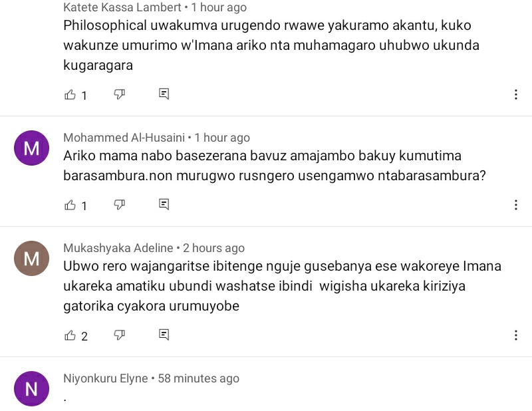532x411 pixels.
Task: Open Mukashyaka Adeline's brown avatar
Action: 31,259
